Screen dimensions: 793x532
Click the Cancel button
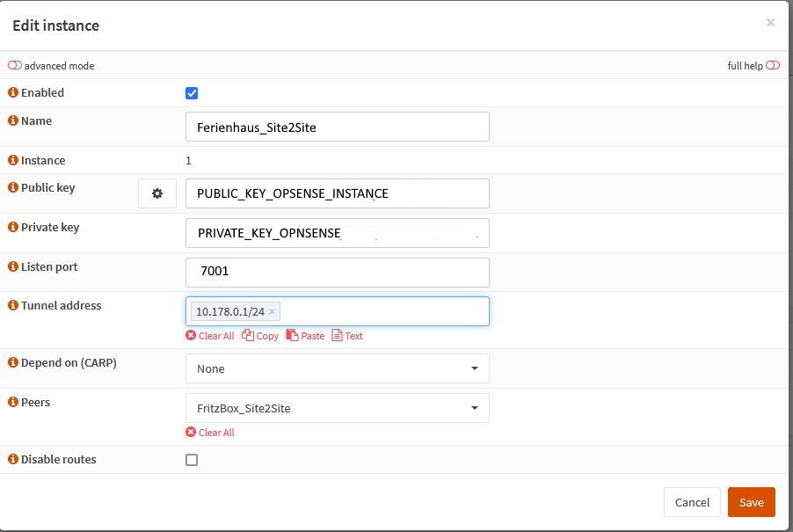click(692, 502)
